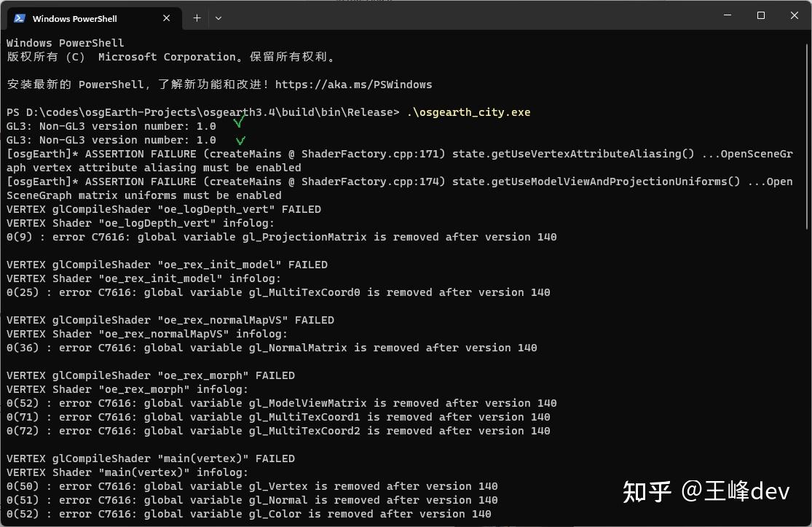Image resolution: width=812 pixels, height=527 pixels.
Task: Open a new terminal tab
Action: pos(197,18)
